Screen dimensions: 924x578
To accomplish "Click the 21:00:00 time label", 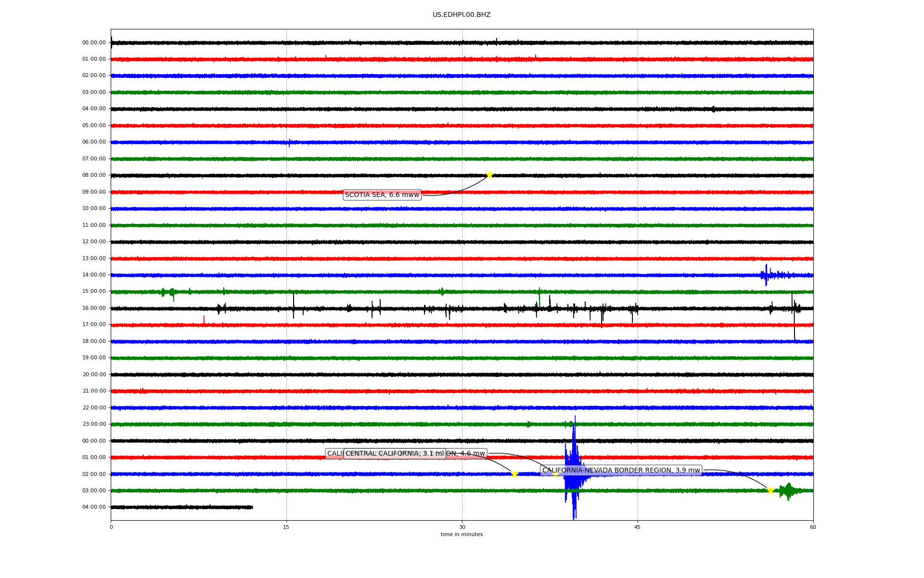I will pyautogui.click(x=94, y=391).
